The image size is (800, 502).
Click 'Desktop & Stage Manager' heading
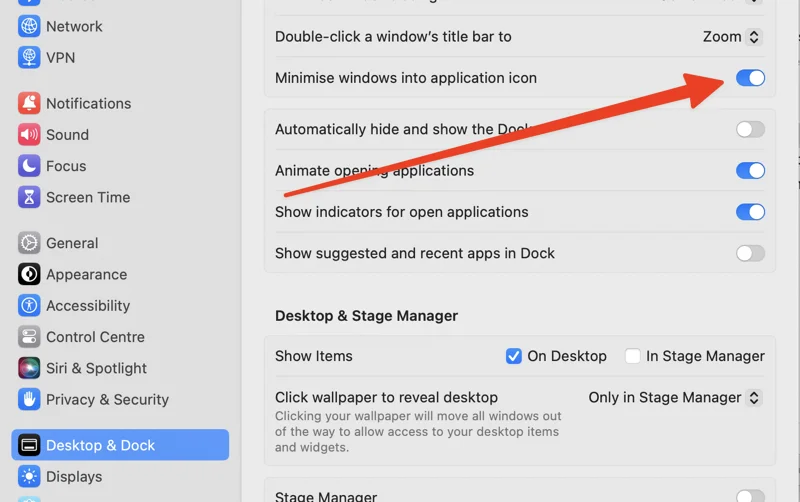point(366,316)
